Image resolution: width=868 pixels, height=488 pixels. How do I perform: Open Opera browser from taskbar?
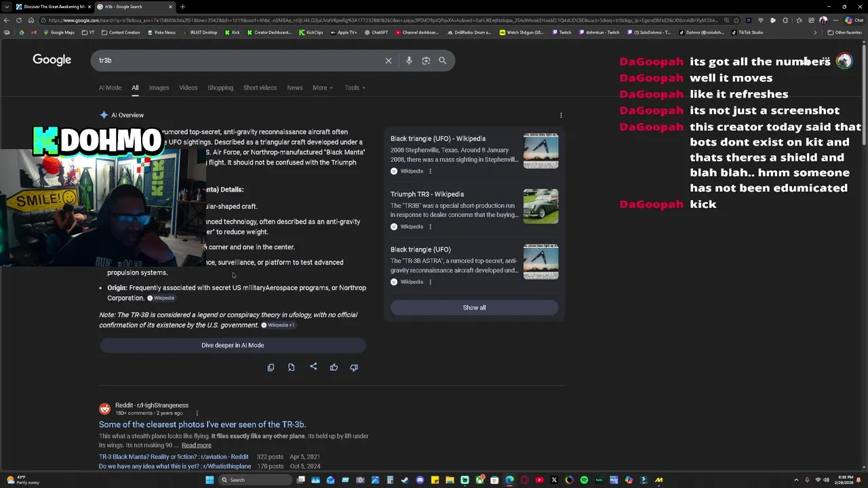click(x=524, y=480)
